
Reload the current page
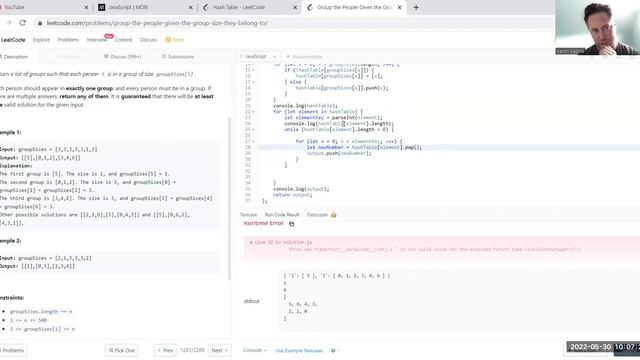pos(22,23)
